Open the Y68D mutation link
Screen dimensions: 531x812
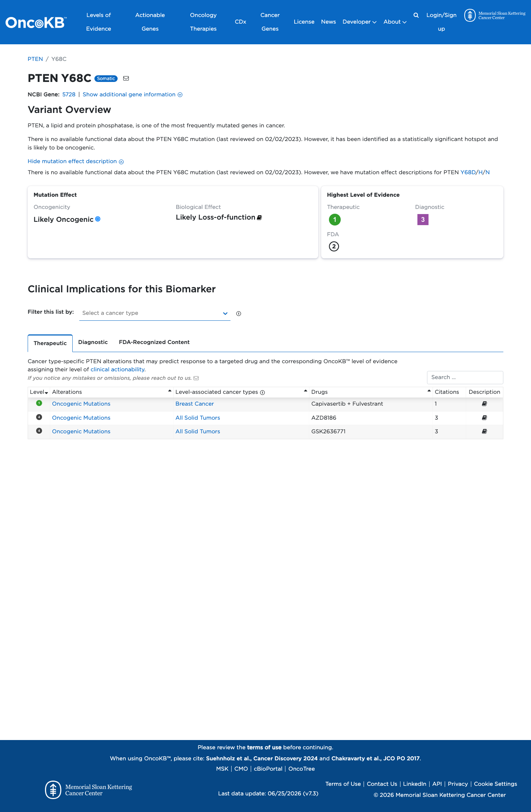point(468,172)
